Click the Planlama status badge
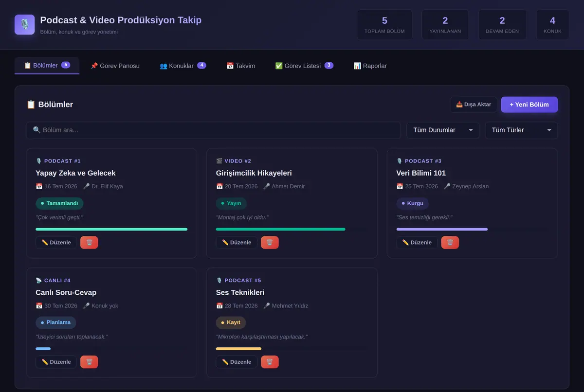The height and width of the screenshot is (392, 584). pyautogui.click(x=55, y=322)
